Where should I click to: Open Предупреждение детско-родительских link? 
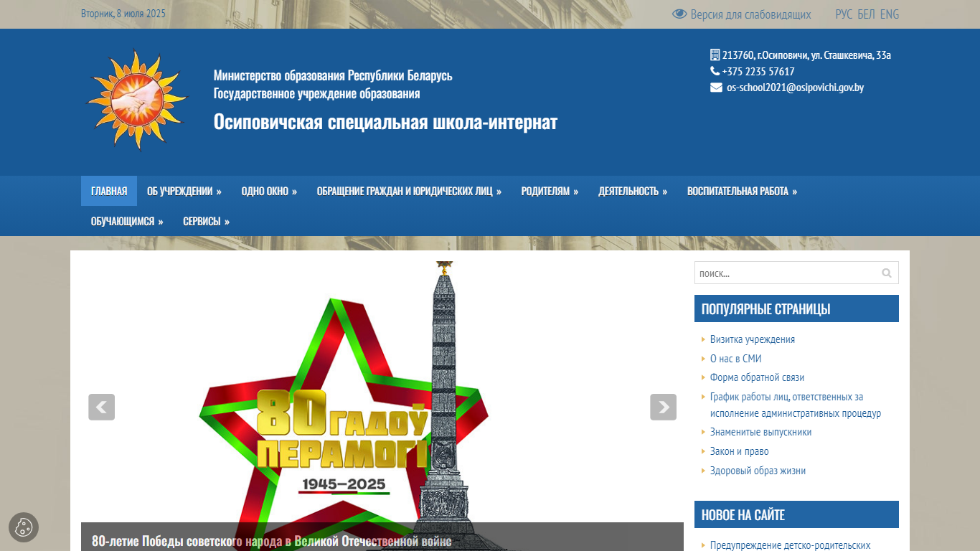(x=791, y=545)
